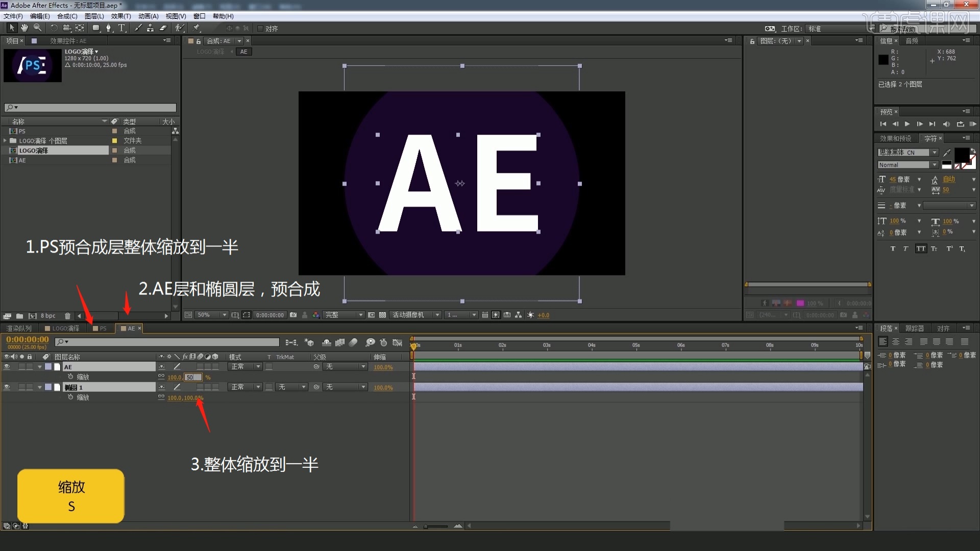Click the timeline zoom slider
Viewport: 980px width, 551px height.
[x=436, y=526]
